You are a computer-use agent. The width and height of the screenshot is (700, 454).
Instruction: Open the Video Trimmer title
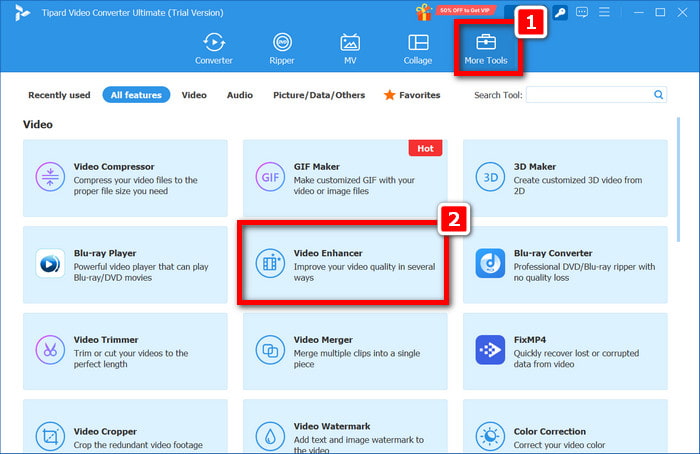pos(106,340)
